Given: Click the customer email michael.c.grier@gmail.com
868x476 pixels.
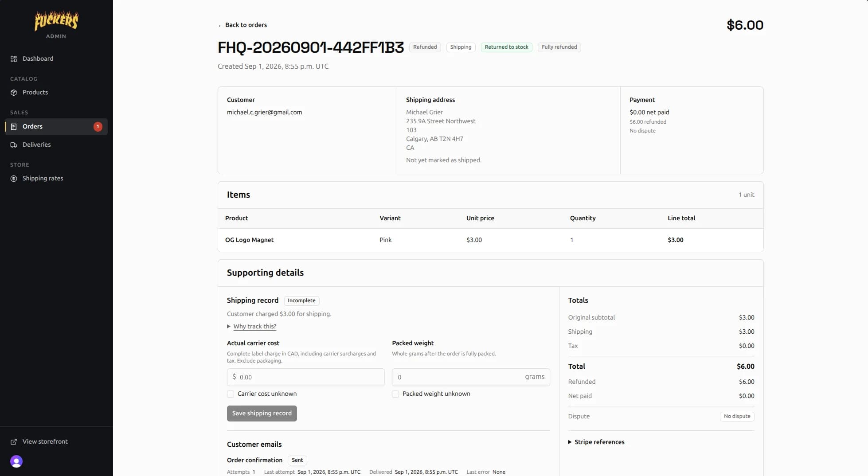Looking at the screenshot, I should point(264,113).
